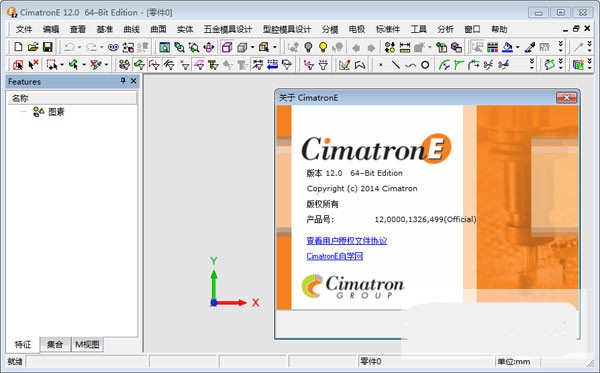
Task: Create a new file with the blank page icon
Action: [18, 47]
